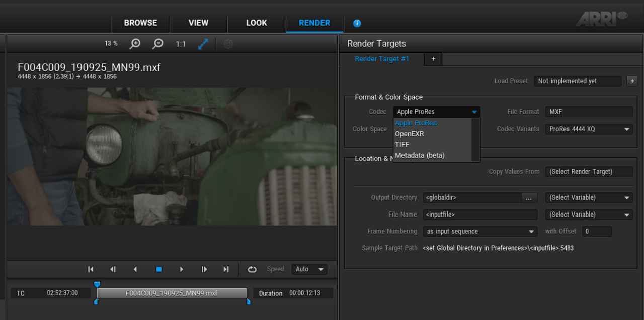Set viewer zoom to 1:1

coord(181,44)
